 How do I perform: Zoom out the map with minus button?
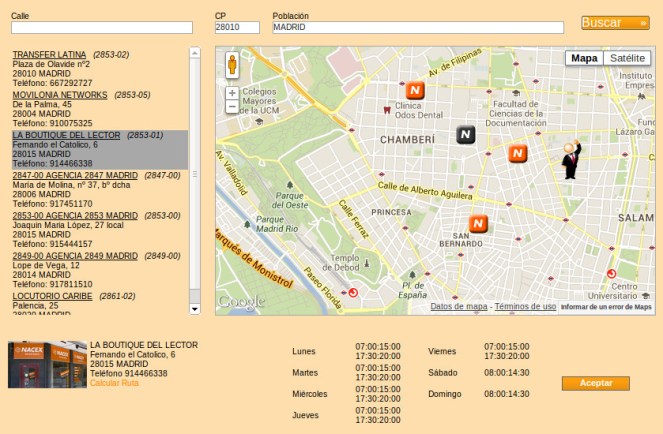(232, 106)
